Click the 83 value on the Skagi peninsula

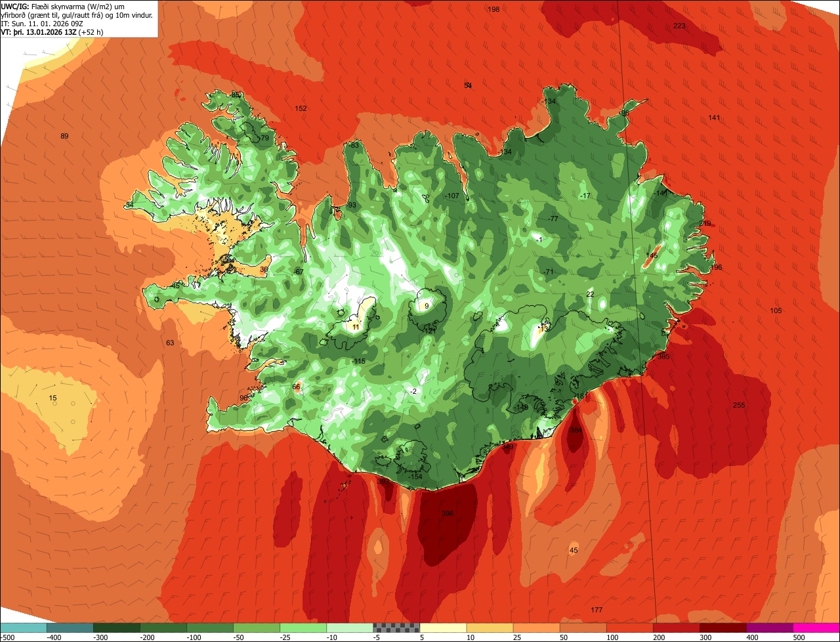(355, 145)
